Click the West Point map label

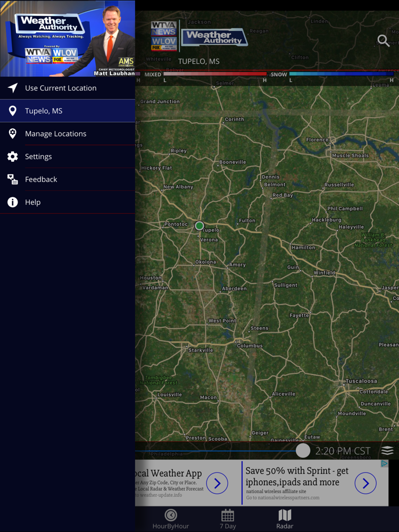[x=222, y=321]
